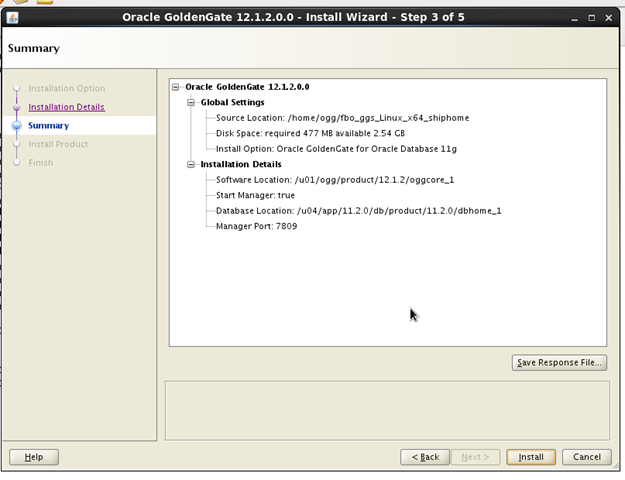
Task: Select the Software Location row
Action: point(335,180)
